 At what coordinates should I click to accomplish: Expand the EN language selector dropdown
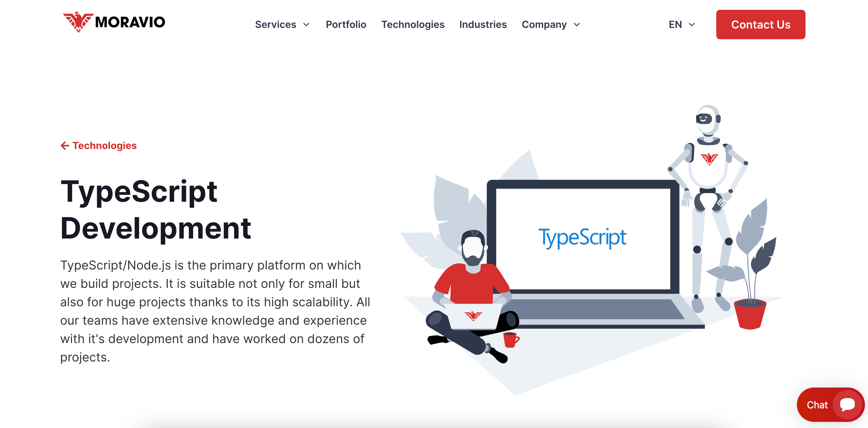pyautogui.click(x=681, y=24)
